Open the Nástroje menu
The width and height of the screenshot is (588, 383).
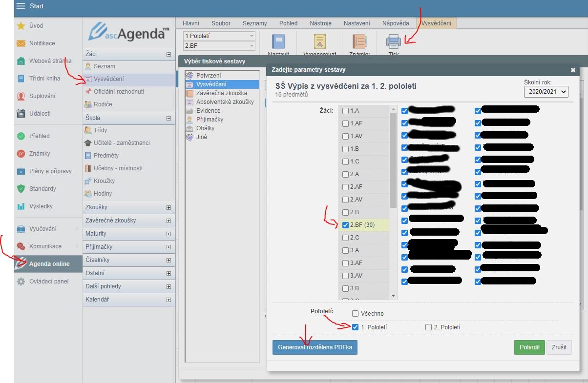point(320,23)
